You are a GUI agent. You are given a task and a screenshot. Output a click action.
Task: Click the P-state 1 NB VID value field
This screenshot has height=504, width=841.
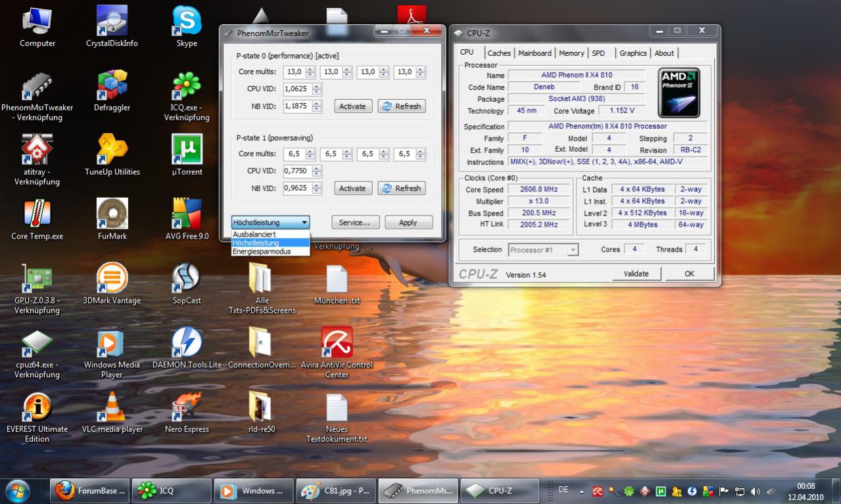[297, 188]
